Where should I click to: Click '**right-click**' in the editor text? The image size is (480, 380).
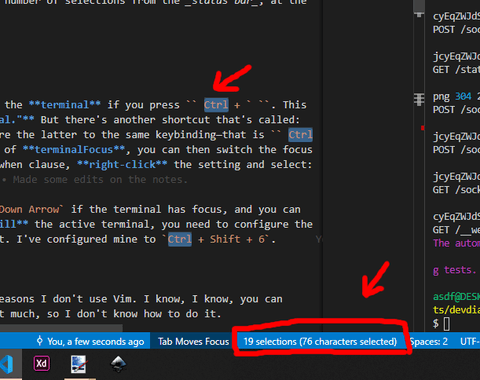122,164
